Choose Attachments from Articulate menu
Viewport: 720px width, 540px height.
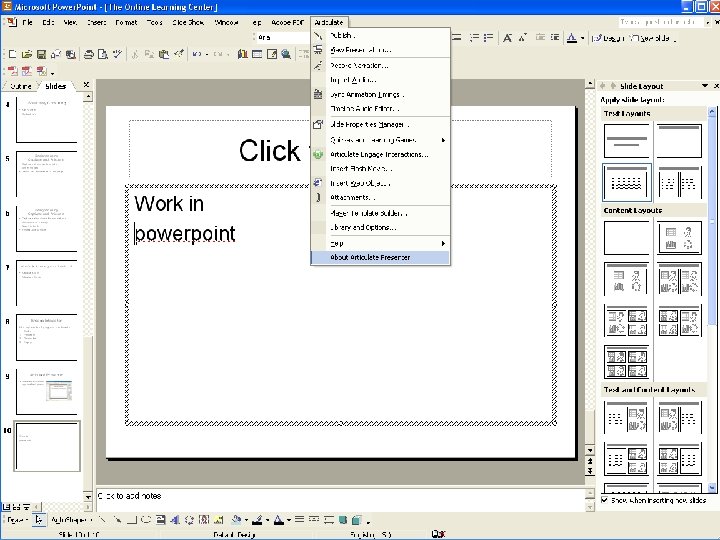click(380, 197)
